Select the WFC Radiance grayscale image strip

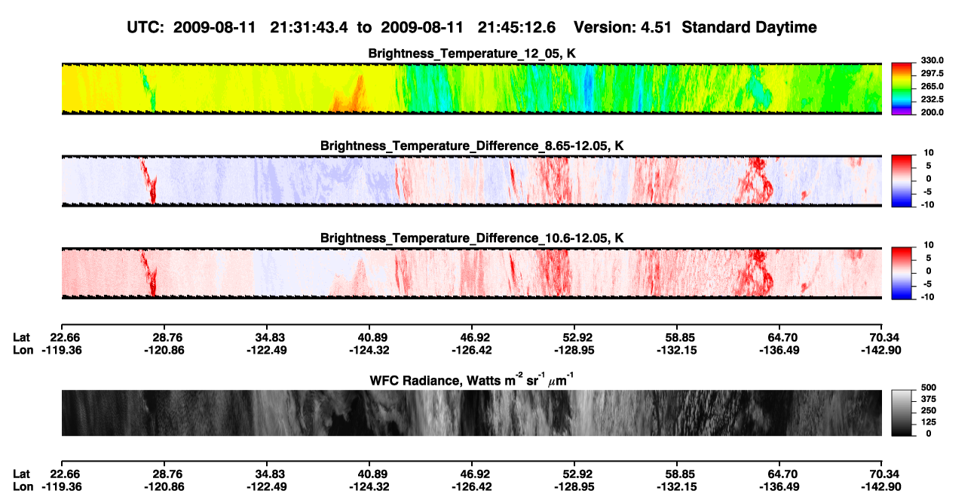point(471,413)
